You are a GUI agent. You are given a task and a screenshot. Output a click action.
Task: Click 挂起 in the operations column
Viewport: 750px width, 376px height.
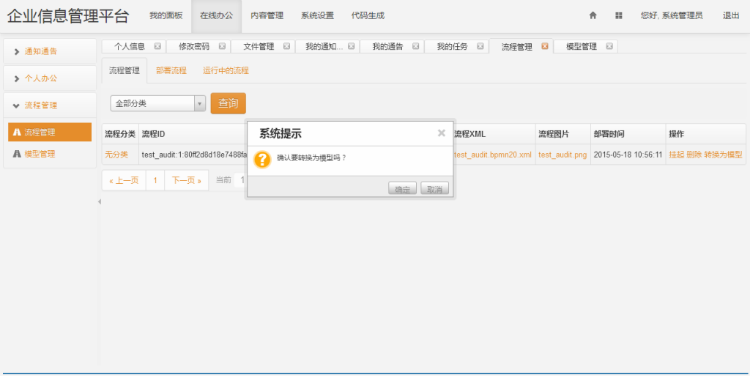point(676,155)
